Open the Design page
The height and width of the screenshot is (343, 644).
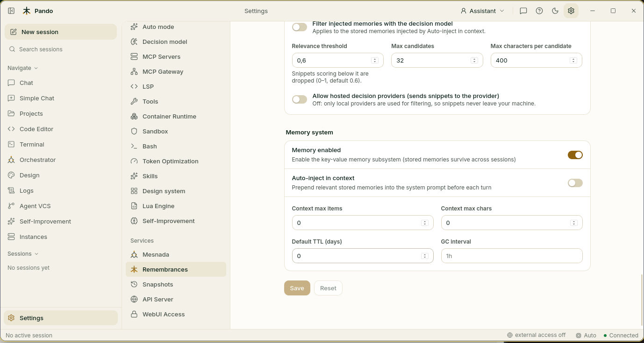tap(61, 175)
